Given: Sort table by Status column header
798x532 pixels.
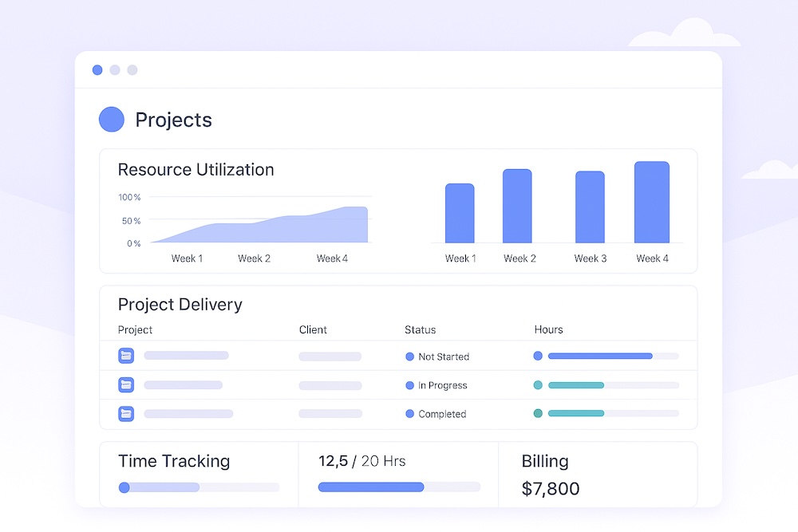Looking at the screenshot, I should click(420, 329).
